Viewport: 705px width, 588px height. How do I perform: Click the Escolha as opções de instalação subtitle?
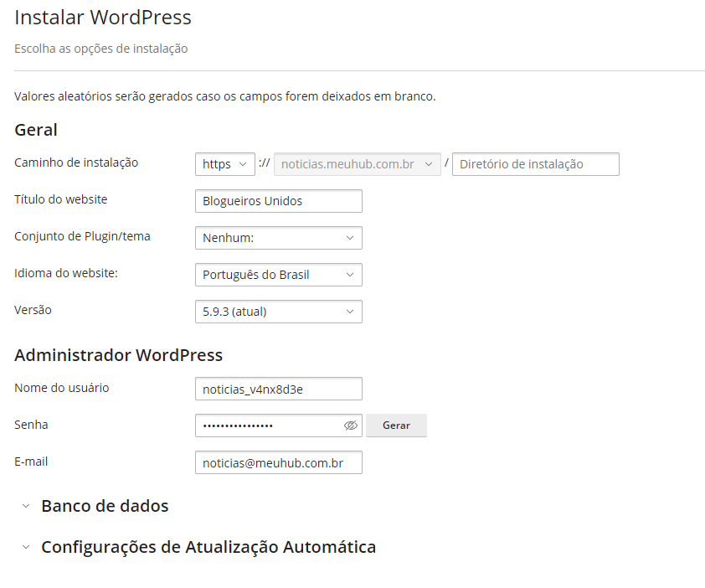click(x=101, y=49)
